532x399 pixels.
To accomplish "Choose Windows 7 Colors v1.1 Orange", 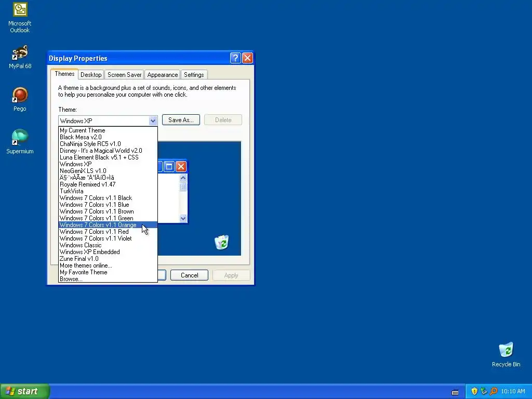I will 108,225.
